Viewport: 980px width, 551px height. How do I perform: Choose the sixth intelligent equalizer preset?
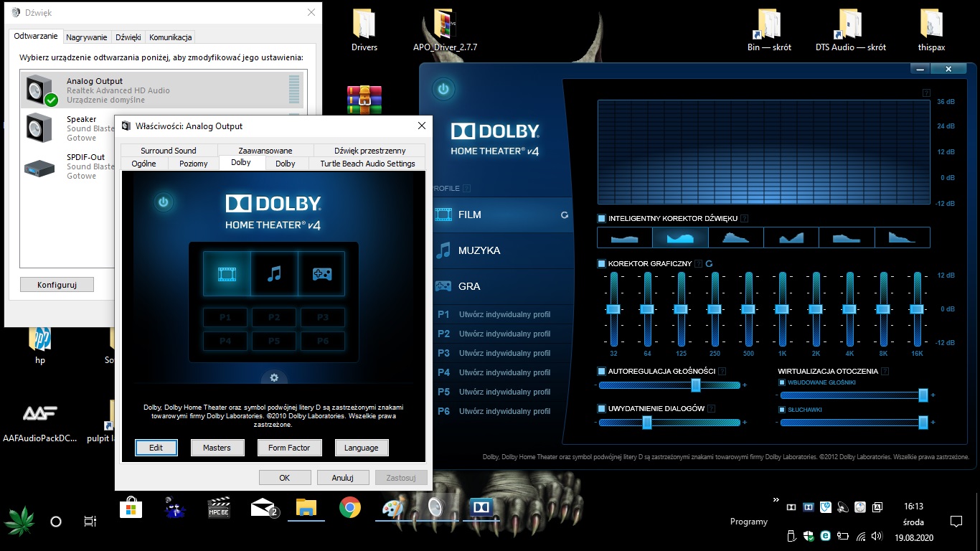[903, 237]
